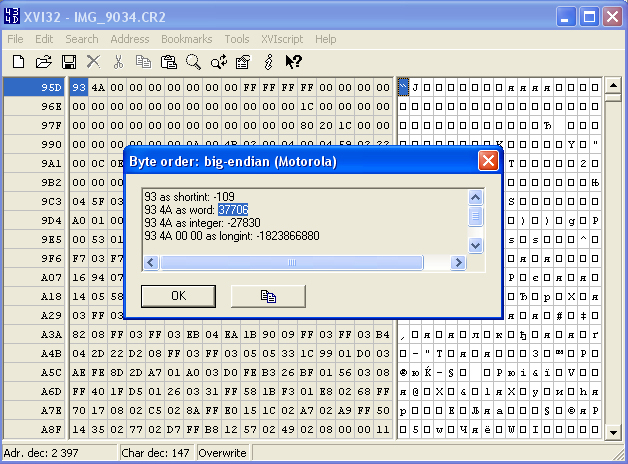The width and height of the screenshot is (628, 464).
Task: Click the Delete X icon in toolbar
Action: pyautogui.click(x=93, y=62)
